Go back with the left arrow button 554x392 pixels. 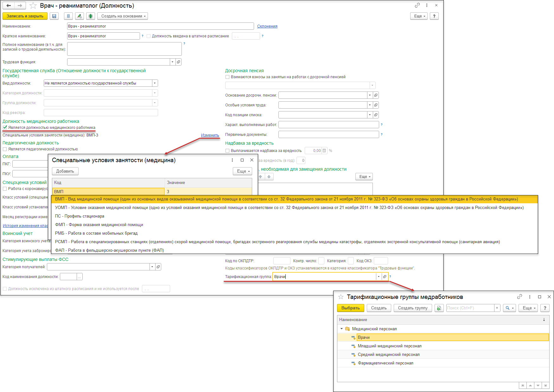(9, 5)
